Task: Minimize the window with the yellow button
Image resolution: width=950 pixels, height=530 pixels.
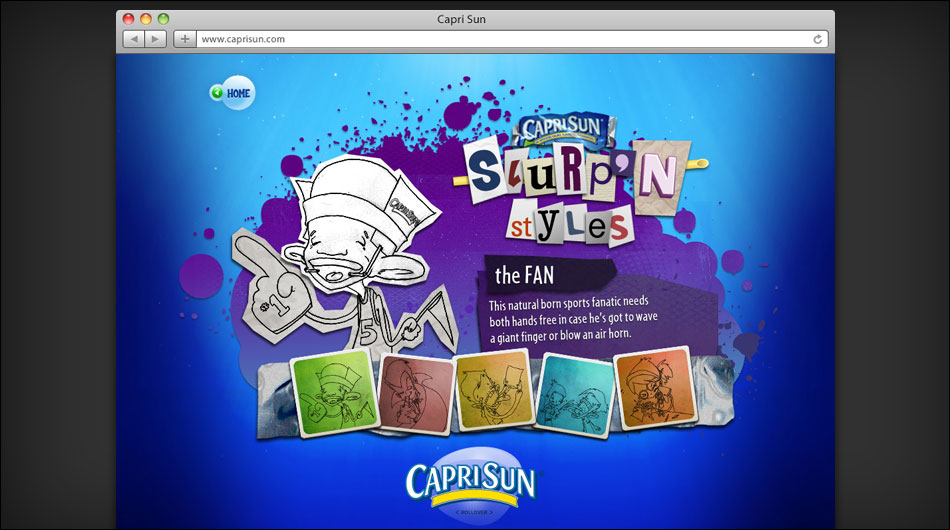Action: pos(145,19)
